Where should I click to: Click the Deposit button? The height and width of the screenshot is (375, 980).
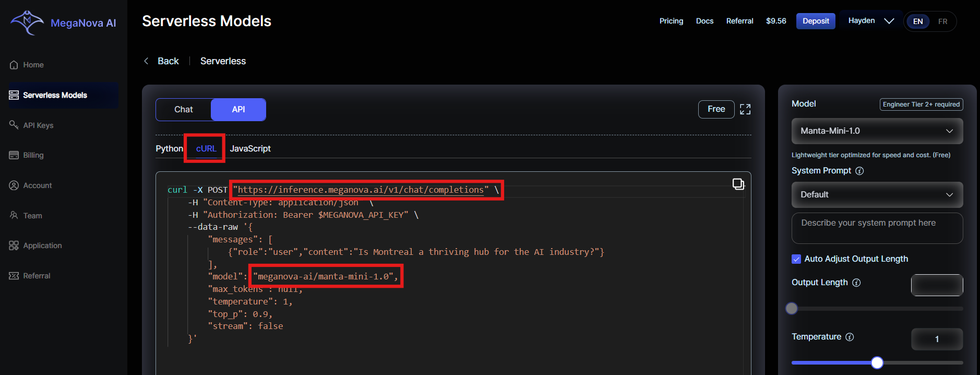(x=815, y=21)
